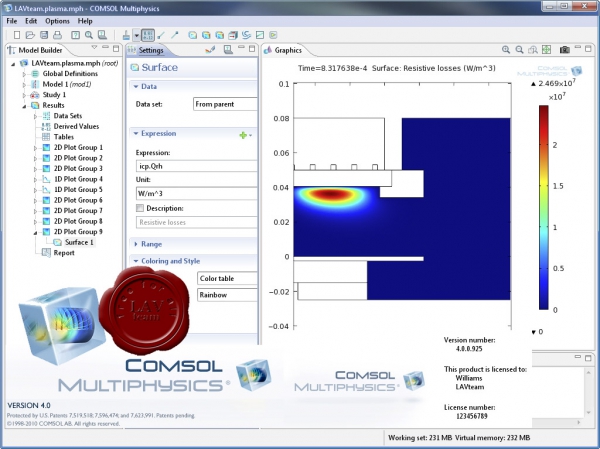
Task: Click the Print toolbar icon
Action: tap(57, 35)
